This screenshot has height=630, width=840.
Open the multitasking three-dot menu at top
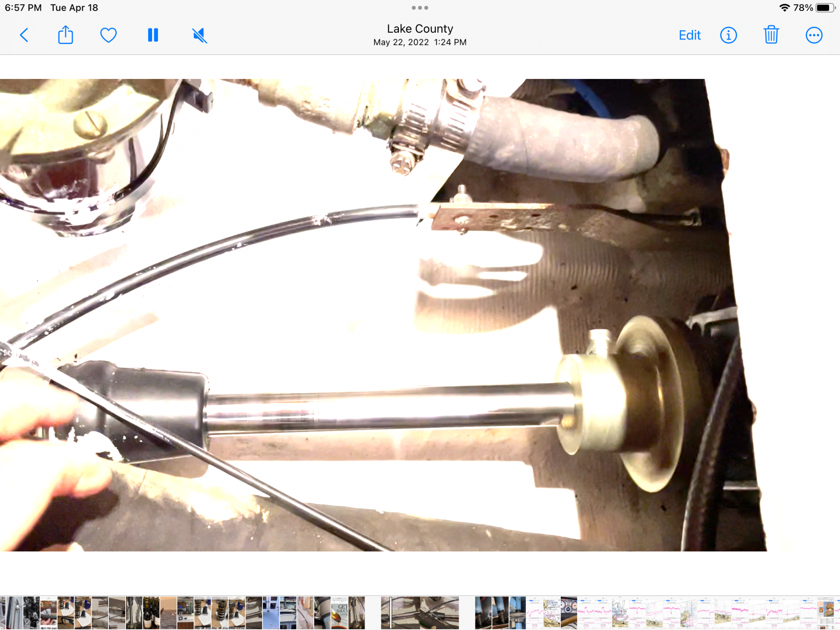(x=420, y=8)
